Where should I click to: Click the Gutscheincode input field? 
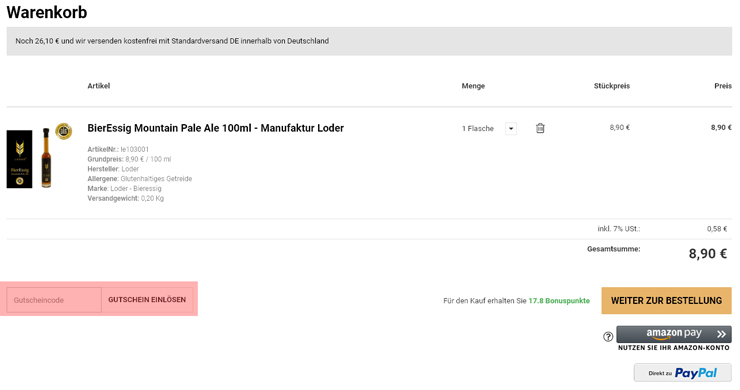(x=54, y=300)
